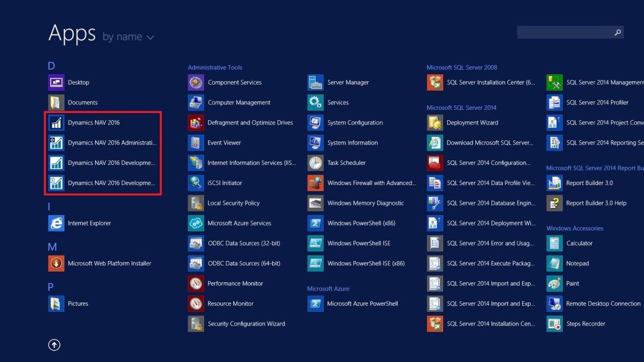Expand the 'by name' sort dropdown
This screenshot has height=362, width=644.
pyautogui.click(x=128, y=37)
